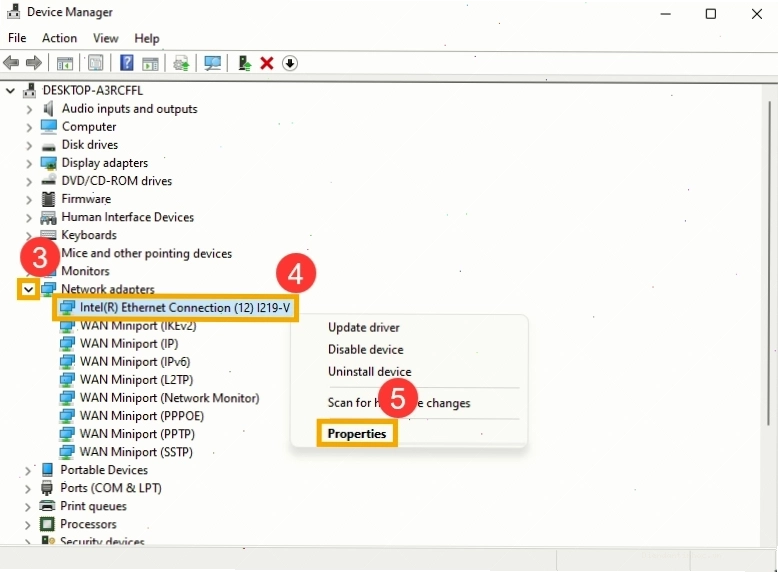This screenshot has height=572, width=778.
Task: Click the Firmware chip icon
Action: click(x=48, y=199)
